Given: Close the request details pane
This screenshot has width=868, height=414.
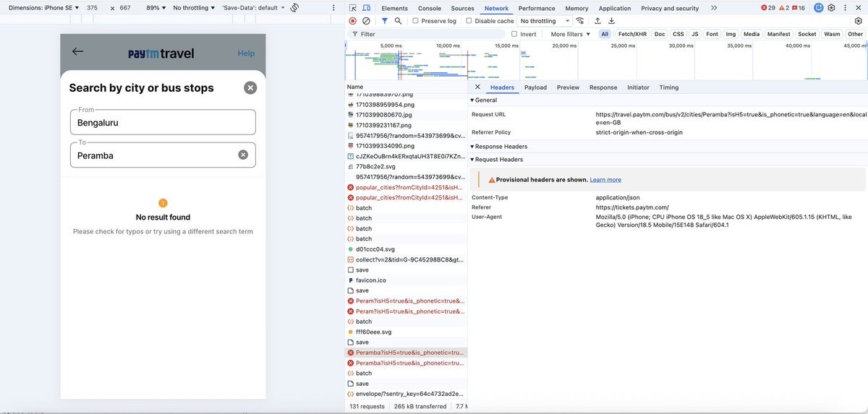Looking at the screenshot, I should coord(477,87).
